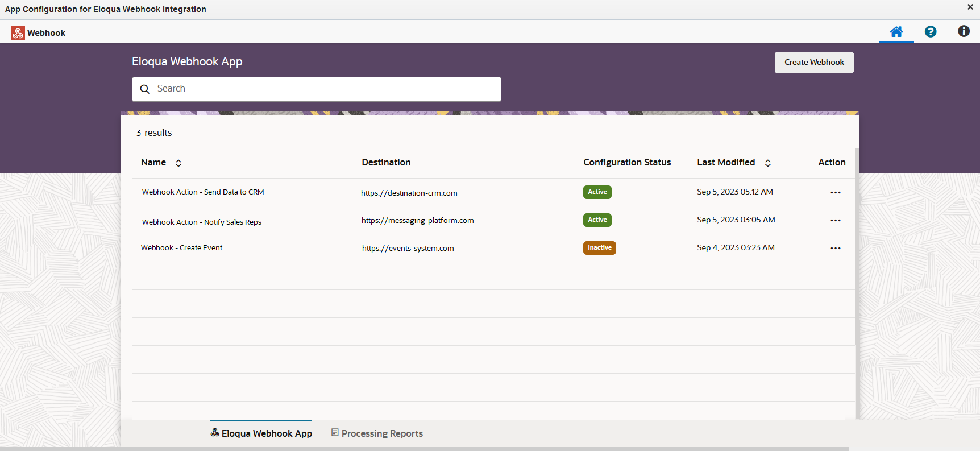Click the horizontal scrollbar at the bottom
Screen dimensions: 980x451
pos(425,449)
